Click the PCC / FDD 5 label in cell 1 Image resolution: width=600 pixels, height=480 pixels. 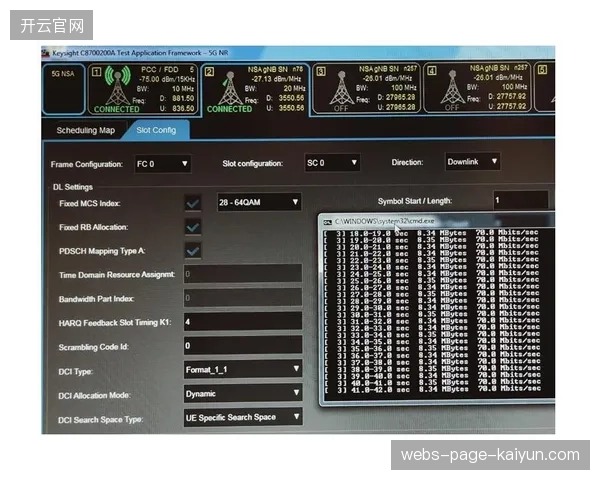point(168,70)
